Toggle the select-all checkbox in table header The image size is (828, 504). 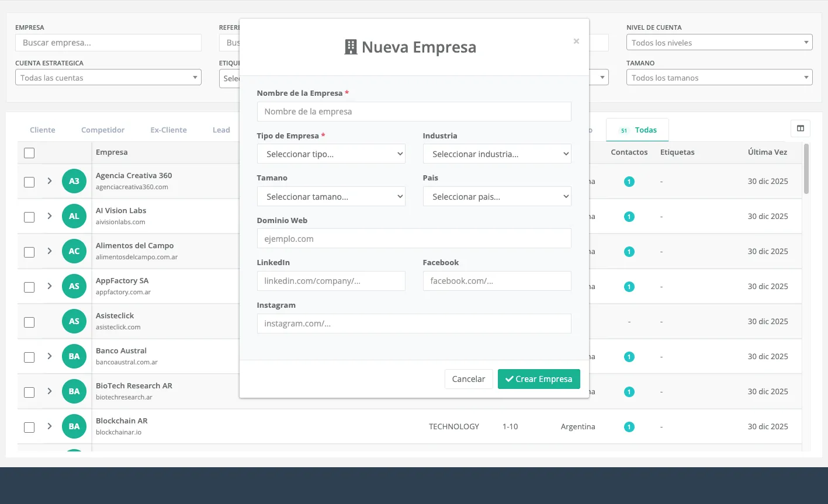click(x=29, y=153)
